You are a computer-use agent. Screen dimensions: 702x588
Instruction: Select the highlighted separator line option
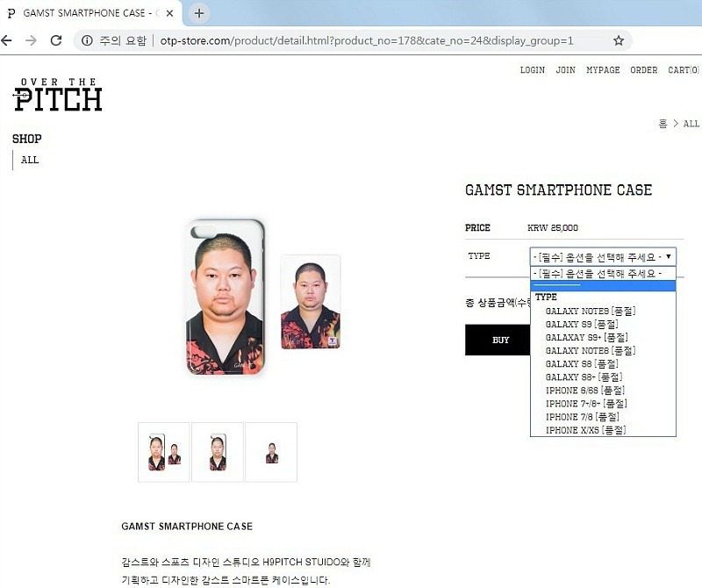click(x=603, y=286)
